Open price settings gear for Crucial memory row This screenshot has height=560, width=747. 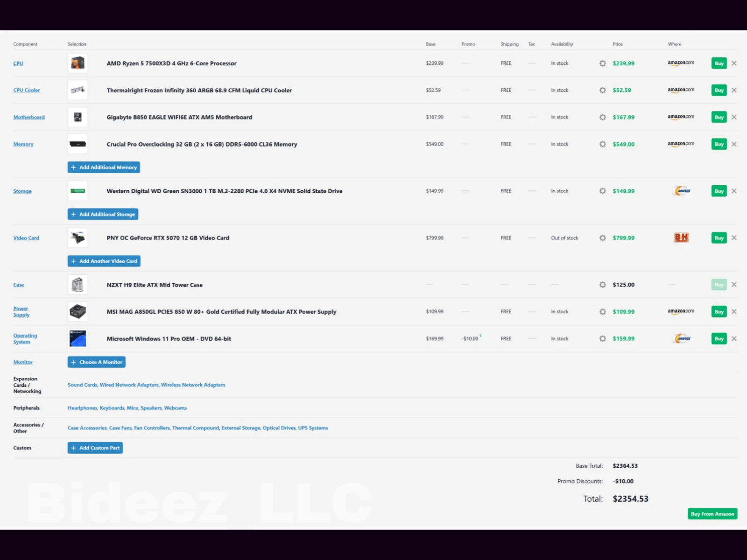coord(603,144)
